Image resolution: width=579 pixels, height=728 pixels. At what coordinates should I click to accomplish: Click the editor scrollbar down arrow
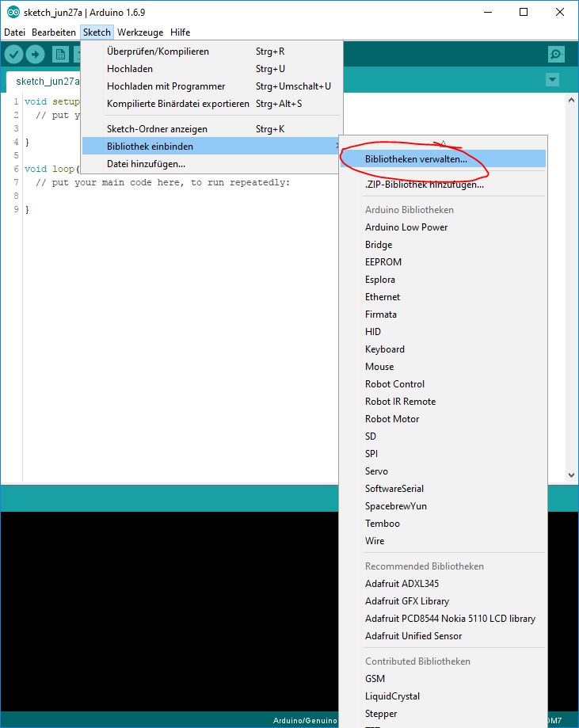[571, 475]
